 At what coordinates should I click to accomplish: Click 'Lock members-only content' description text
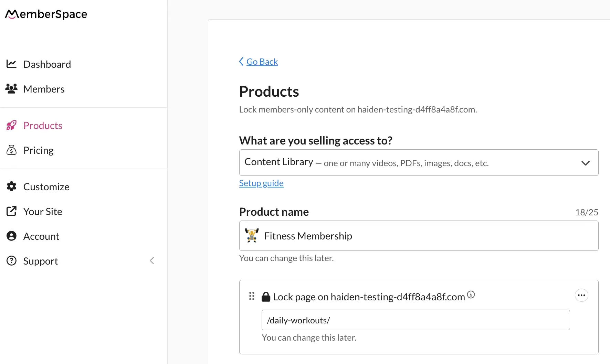pos(358,109)
